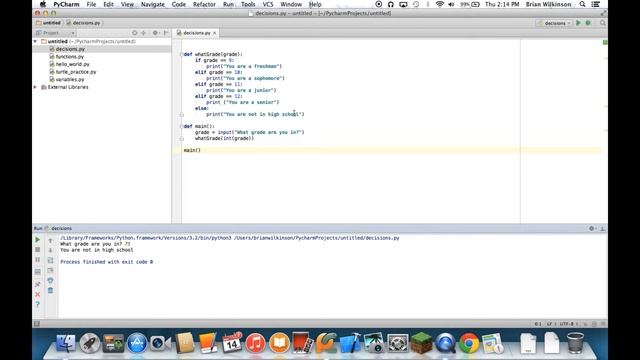Toggle soft-wrap in the Run console
Viewport: 640px width, 360px height.
click(50, 260)
